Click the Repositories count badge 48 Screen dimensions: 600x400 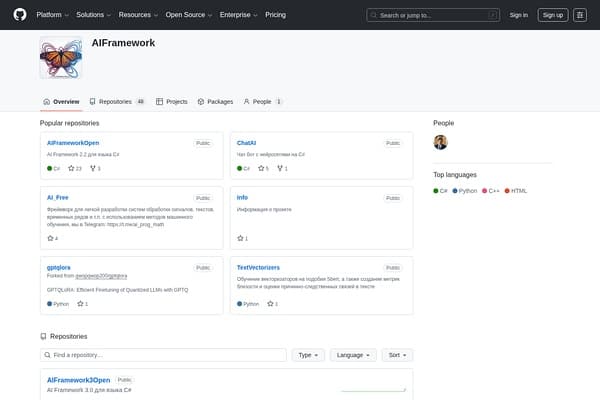click(x=140, y=102)
